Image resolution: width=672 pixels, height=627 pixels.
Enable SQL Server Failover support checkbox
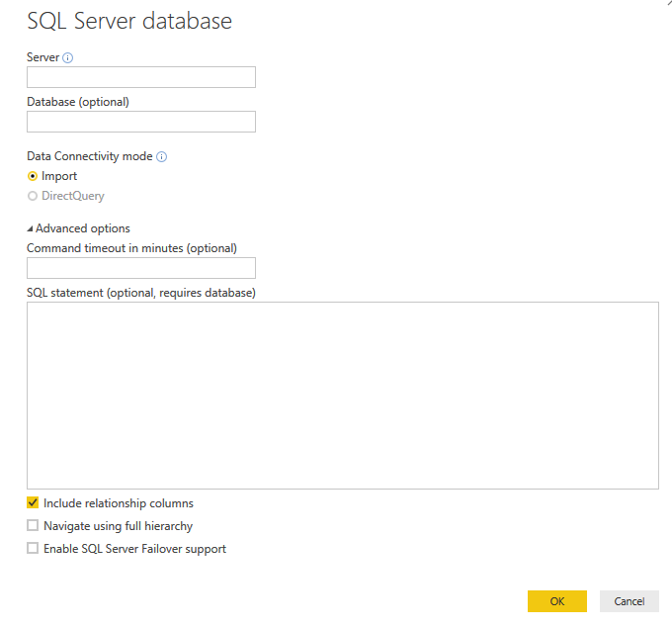(x=33, y=548)
